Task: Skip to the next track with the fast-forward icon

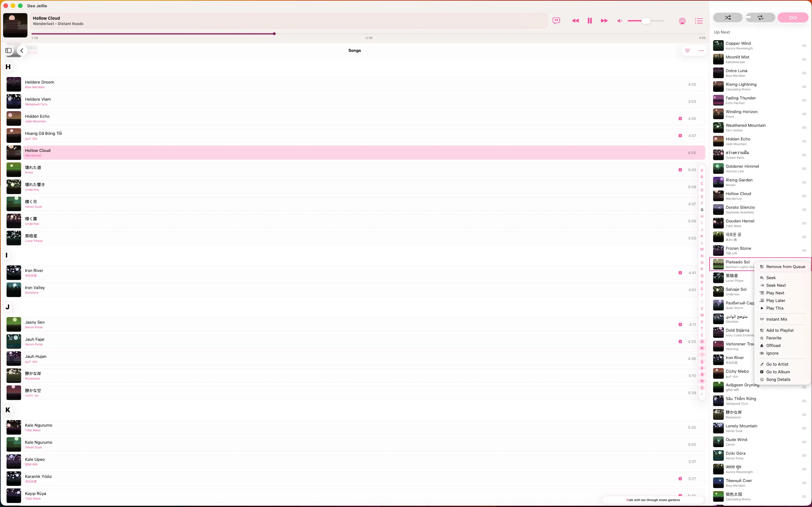Action: click(604, 21)
